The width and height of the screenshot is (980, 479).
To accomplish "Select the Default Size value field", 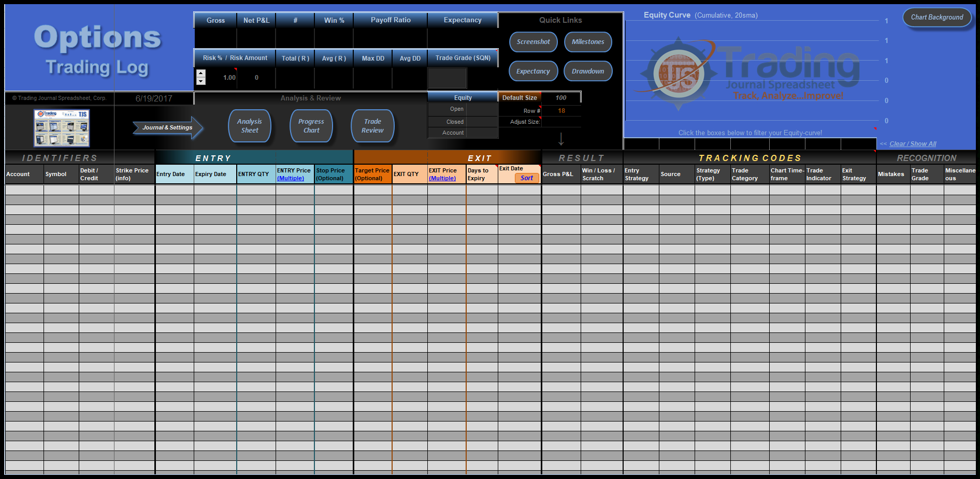I will (x=560, y=98).
